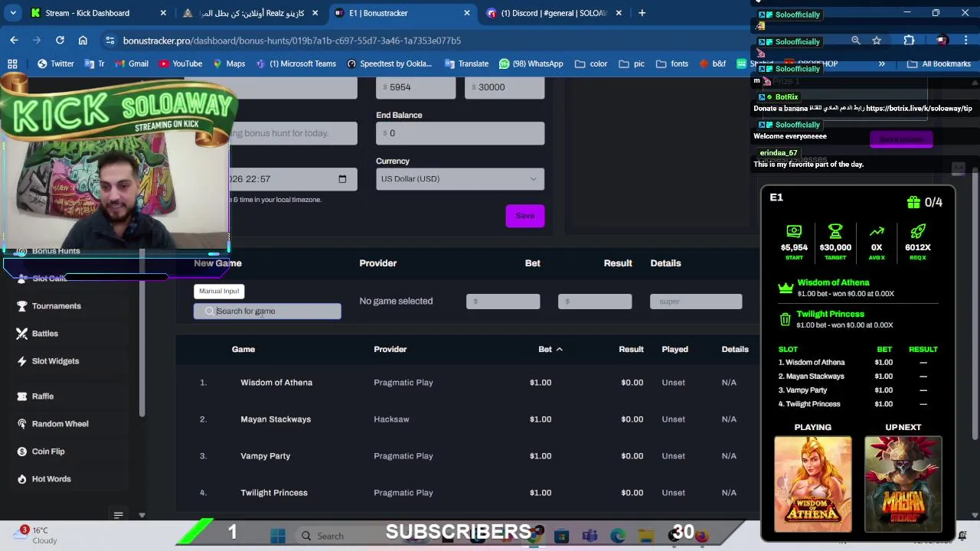Reload the Bonustracker page
The height and width of the screenshot is (551, 980).
60,40
